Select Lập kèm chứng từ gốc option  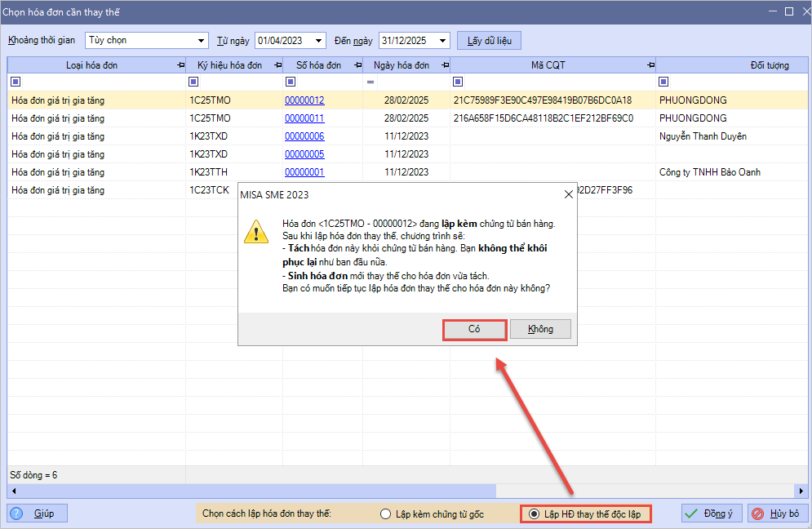pos(386,514)
